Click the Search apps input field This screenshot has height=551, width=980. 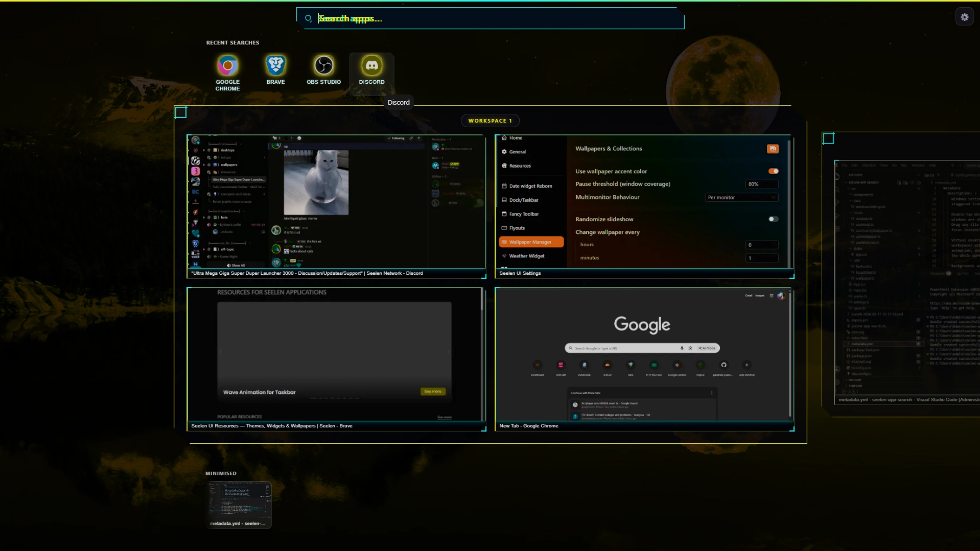pyautogui.click(x=491, y=18)
